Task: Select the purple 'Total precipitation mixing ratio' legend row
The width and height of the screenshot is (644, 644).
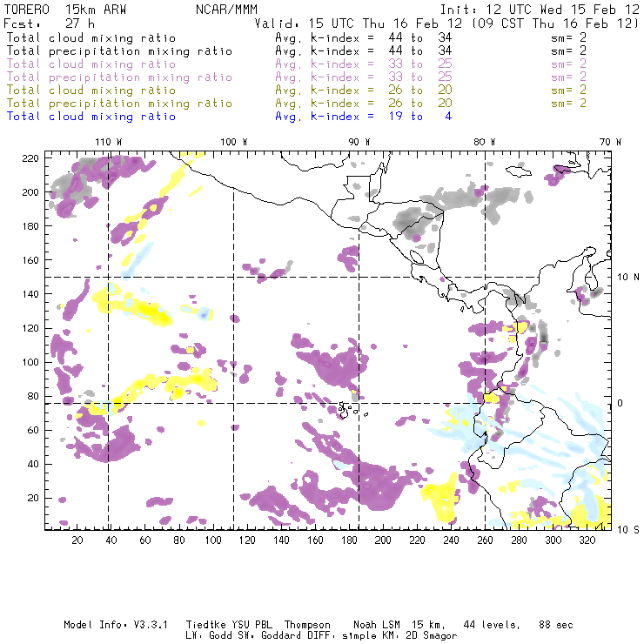Action: [x=297, y=77]
